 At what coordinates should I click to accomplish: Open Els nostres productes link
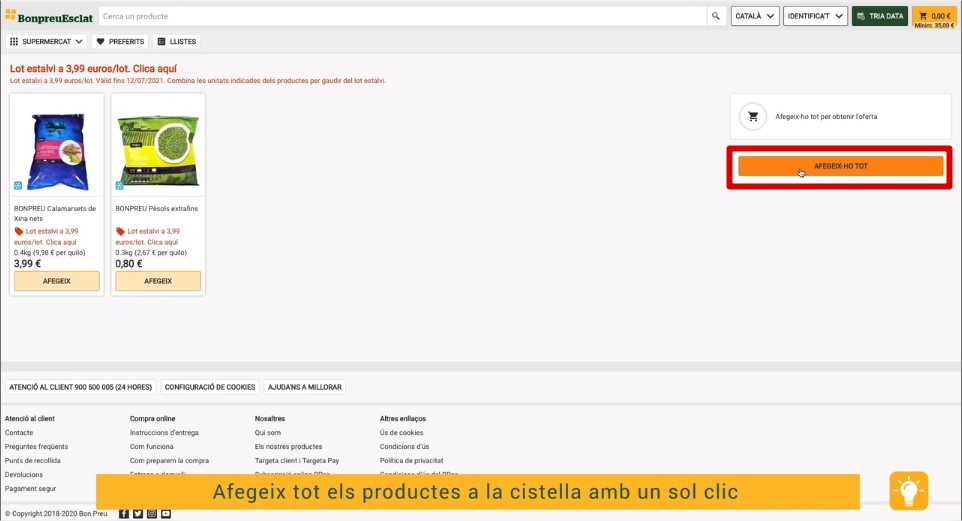pyautogui.click(x=288, y=447)
